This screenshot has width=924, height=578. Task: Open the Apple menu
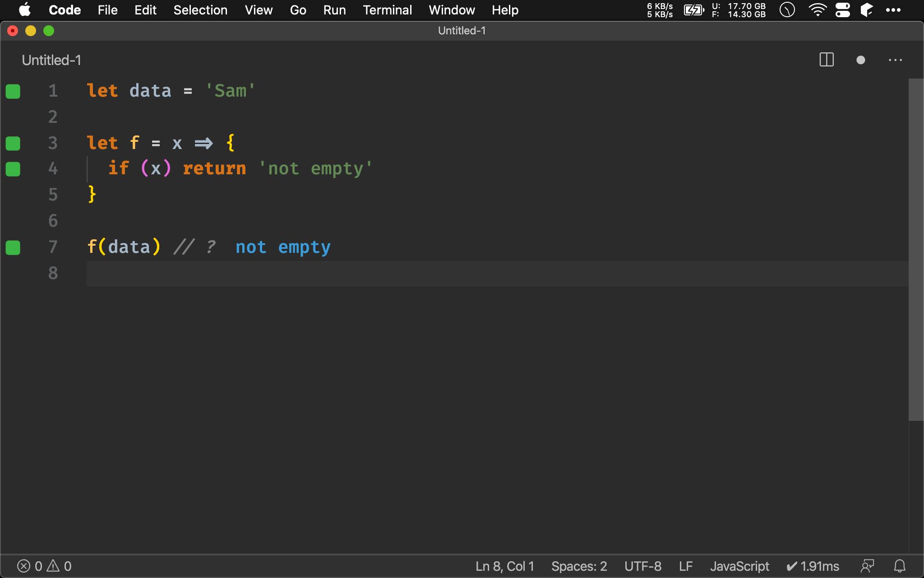[25, 9]
